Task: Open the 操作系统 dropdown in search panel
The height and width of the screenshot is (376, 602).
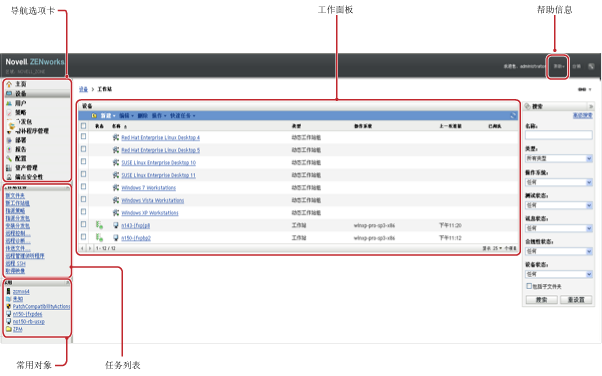Action: coord(559,182)
